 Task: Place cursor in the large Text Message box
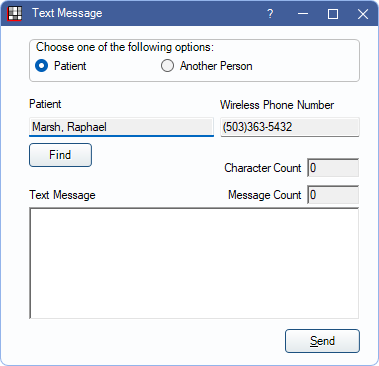coord(194,263)
